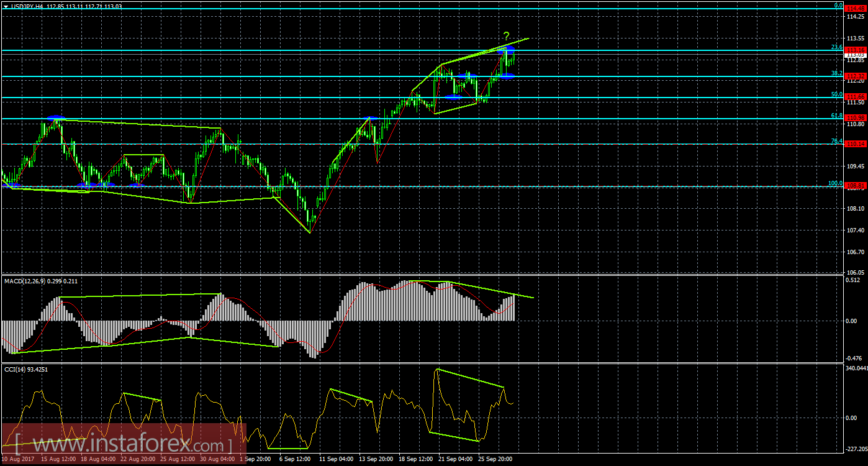Click the MACD scale value 0.512

(854, 280)
